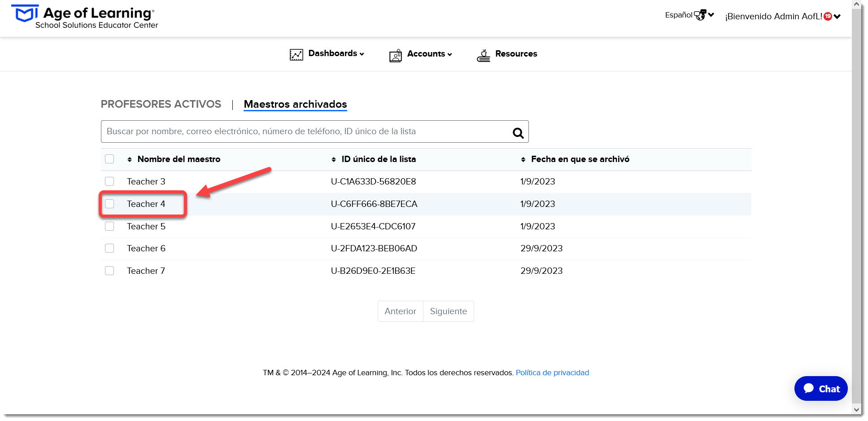The height and width of the screenshot is (421, 868).
Task: Expand the Dashboards dropdown menu
Action: coord(336,53)
